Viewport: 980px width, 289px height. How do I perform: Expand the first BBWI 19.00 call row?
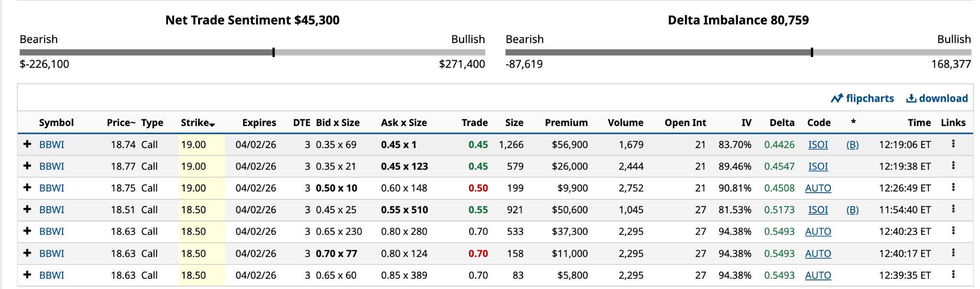pyautogui.click(x=27, y=144)
